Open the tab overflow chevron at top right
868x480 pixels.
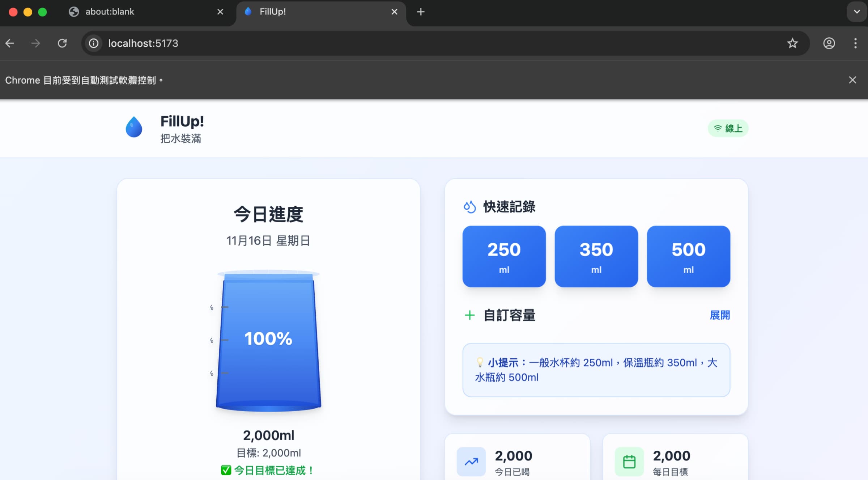[856, 12]
